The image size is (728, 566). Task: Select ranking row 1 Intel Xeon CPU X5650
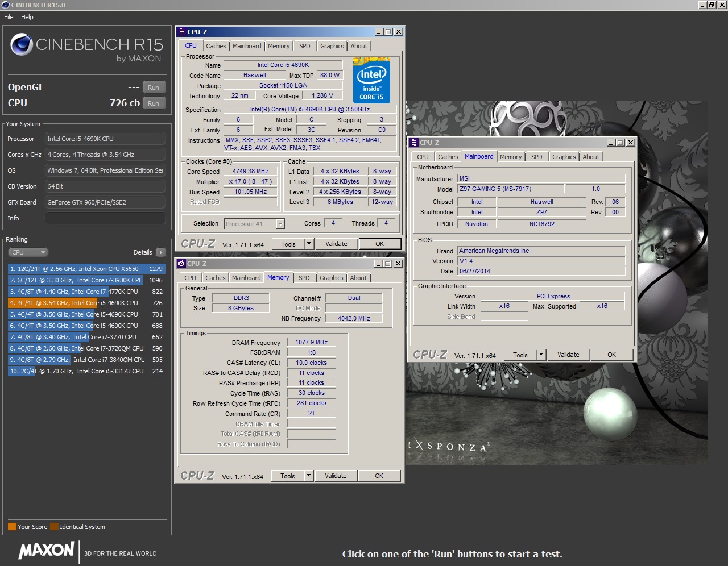click(86, 269)
